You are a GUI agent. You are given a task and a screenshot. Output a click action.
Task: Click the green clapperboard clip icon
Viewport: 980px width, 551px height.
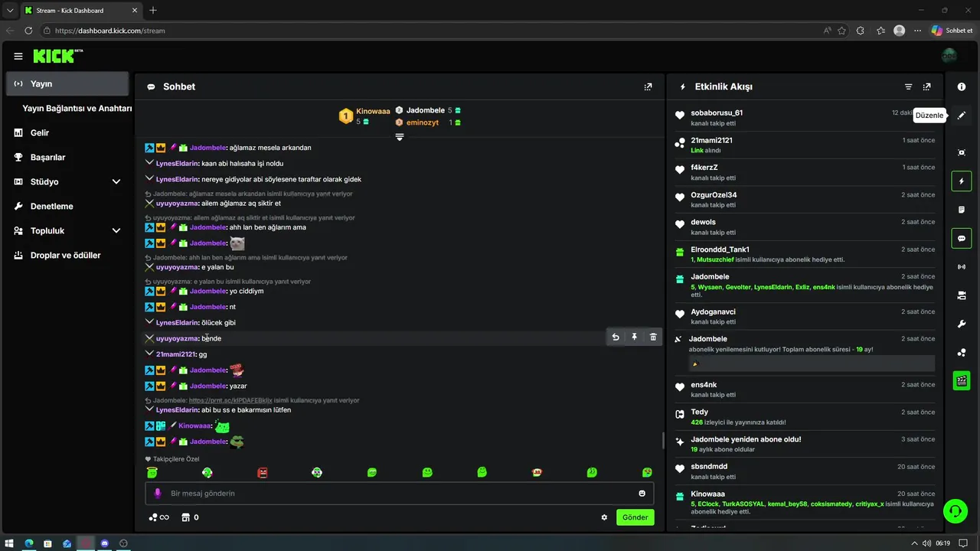click(962, 380)
